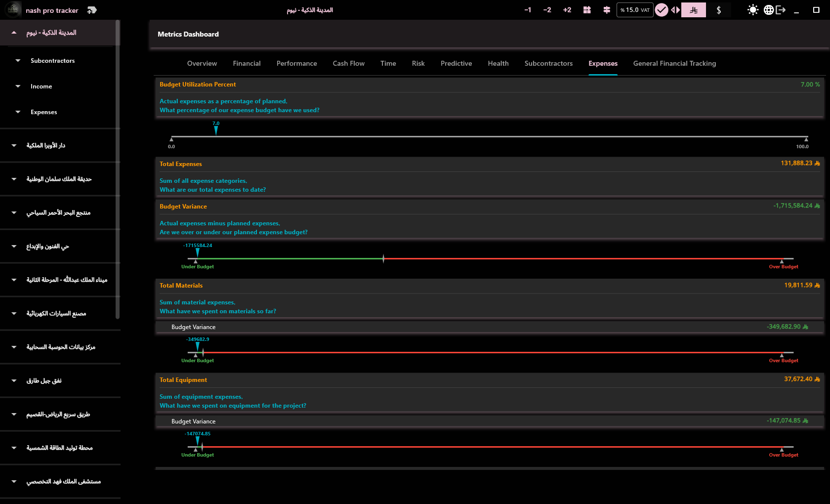
Task: Click the المدينة الذكية - نيوم title-bar project name
Action: click(310, 10)
